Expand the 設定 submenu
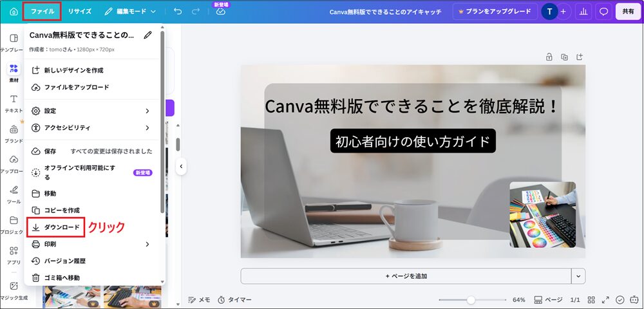The image size is (644, 309). [91, 111]
